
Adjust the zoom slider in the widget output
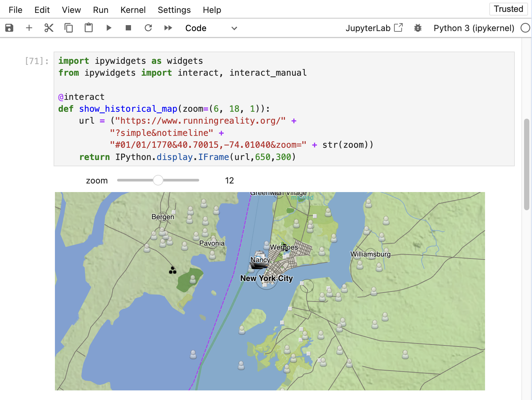(158, 180)
